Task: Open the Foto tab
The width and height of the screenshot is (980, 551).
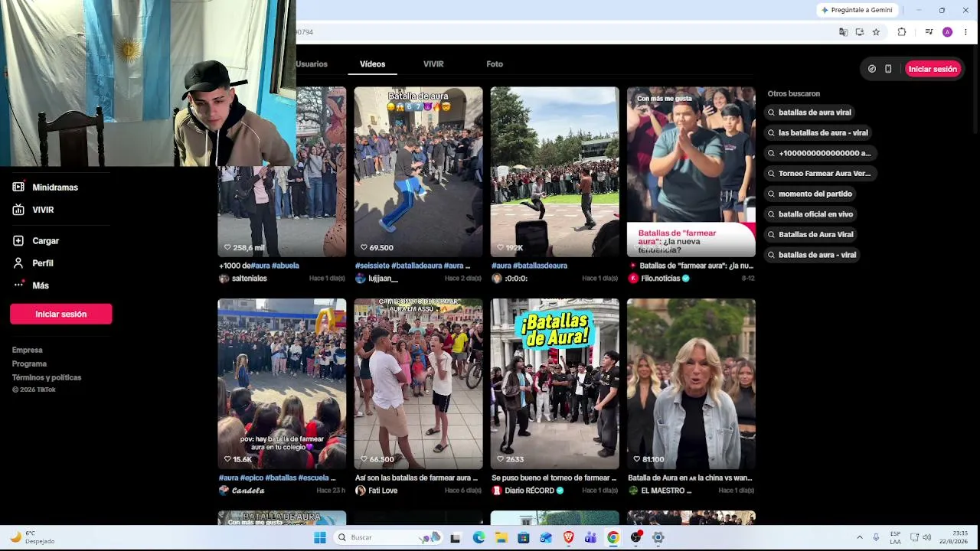Action: click(495, 64)
